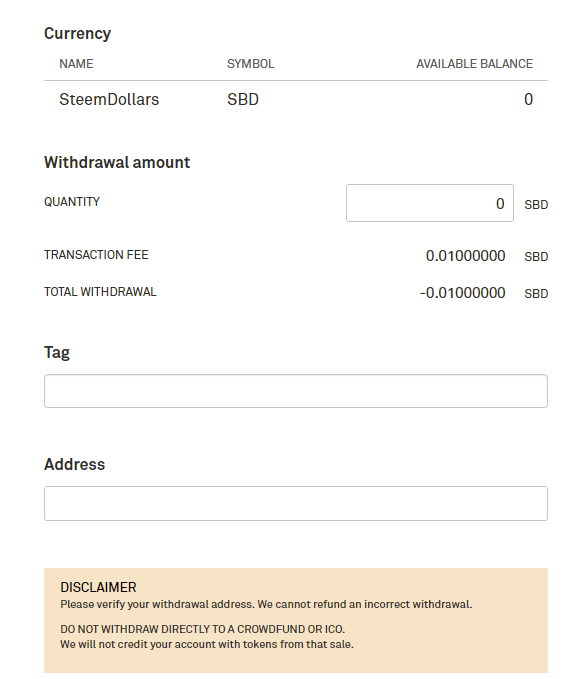Click the Quantity input field
The image size is (579, 679).
pos(430,203)
